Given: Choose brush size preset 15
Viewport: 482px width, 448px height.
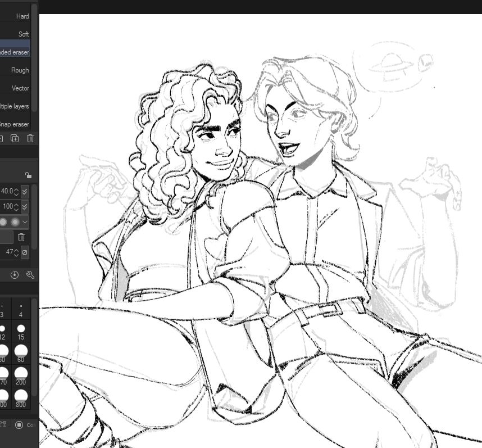Looking at the screenshot, I should pyautogui.click(x=21, y=332).
